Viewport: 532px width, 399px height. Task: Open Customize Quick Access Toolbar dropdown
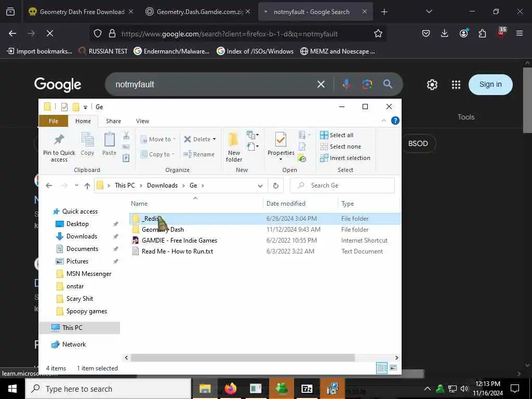(86, 107)
